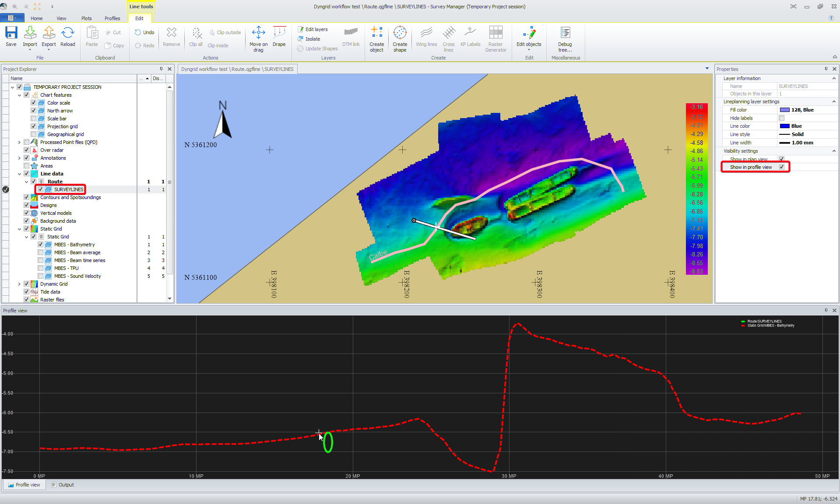Enable the Scale bar checkbox
Image resolution: width=840 pixels, height=504 pixels.
pyautogui.click(x=34, y=119)
